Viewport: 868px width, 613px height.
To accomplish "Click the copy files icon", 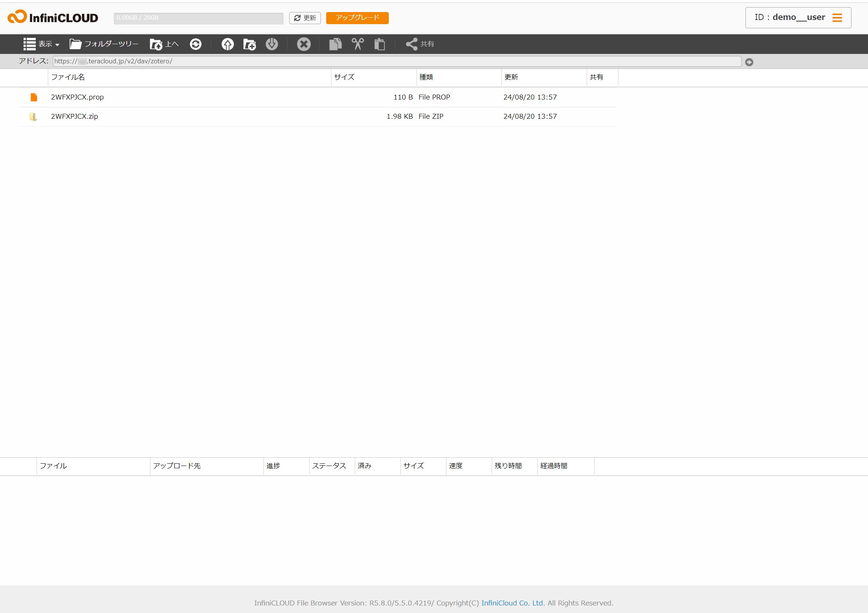I will [335, 44].
